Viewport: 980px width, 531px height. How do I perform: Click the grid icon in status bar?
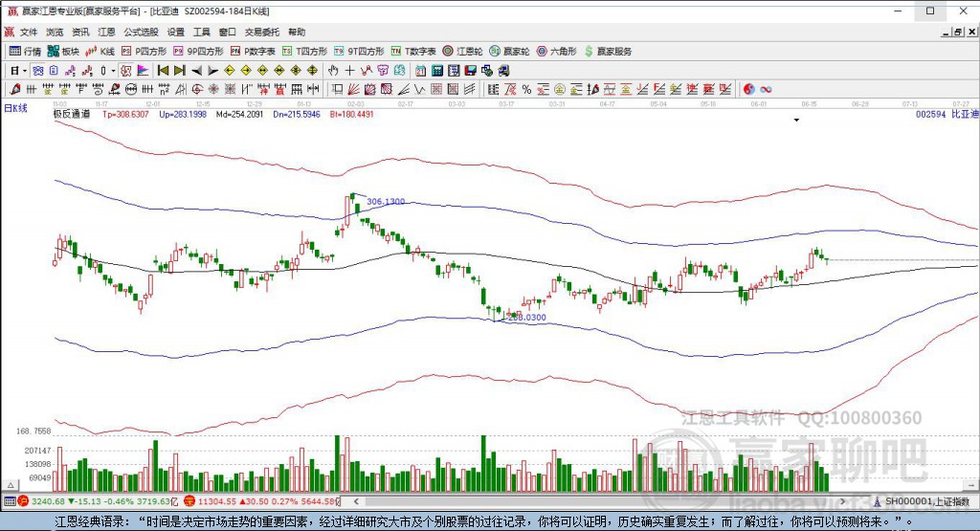point(10,501)
